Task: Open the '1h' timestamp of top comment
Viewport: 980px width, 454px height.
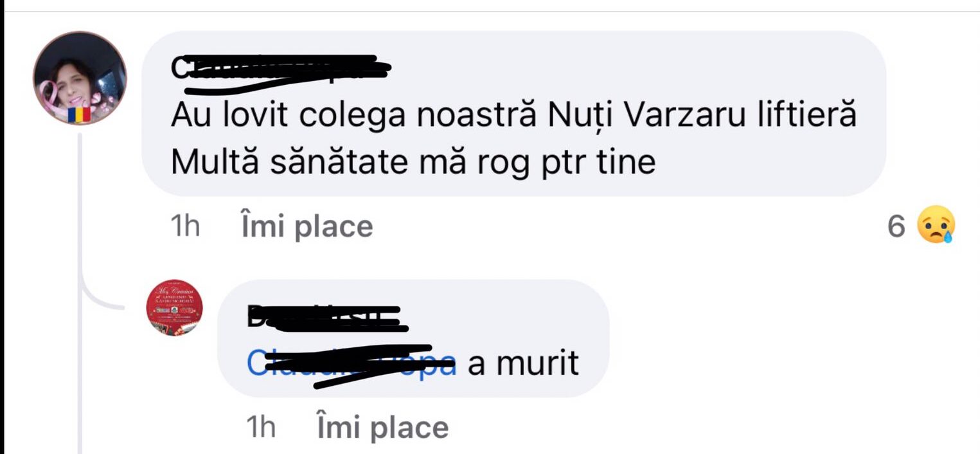Action: 186,227
